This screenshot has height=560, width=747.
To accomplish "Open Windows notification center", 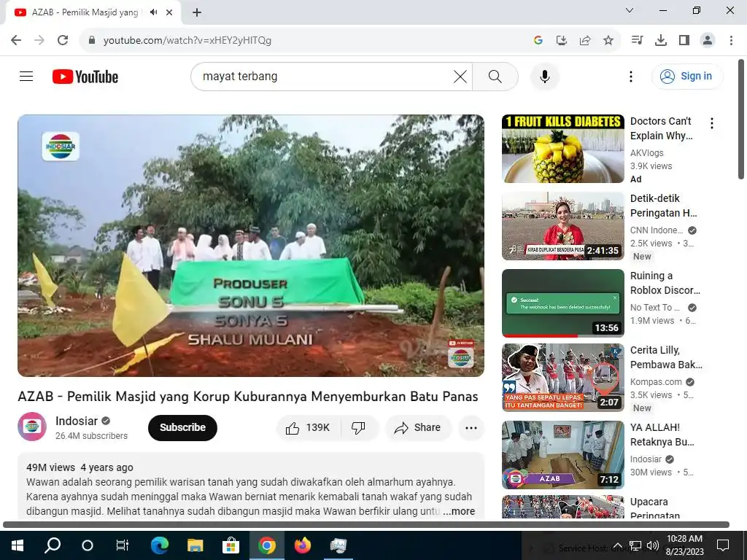I will [723, 545].
